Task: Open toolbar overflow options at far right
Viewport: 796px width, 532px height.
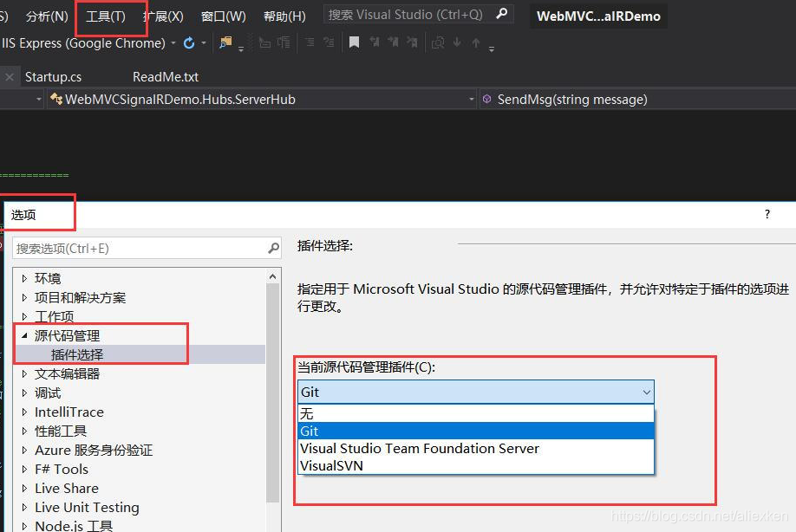Action: pyautogui.click(x=492, y=49)
